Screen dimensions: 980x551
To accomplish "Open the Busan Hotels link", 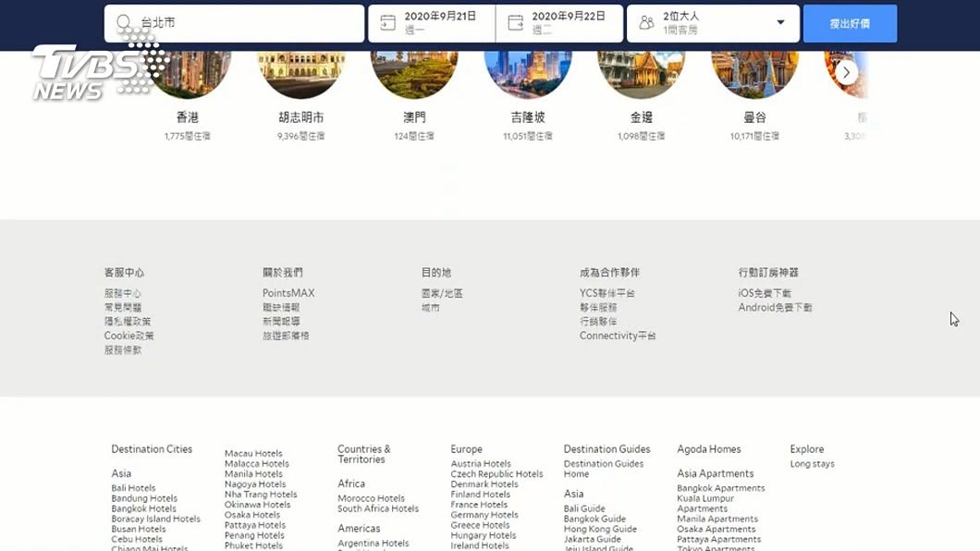I will (x=139, y=529).
